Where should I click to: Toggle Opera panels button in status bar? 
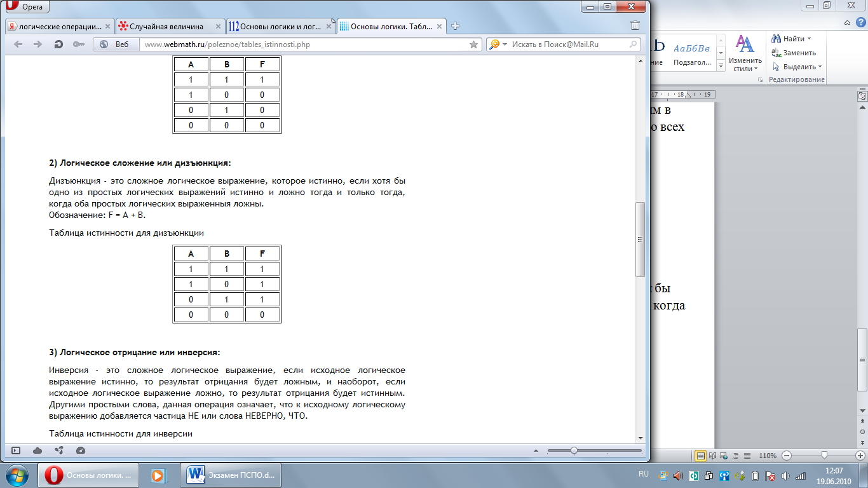tap(16, 451)
